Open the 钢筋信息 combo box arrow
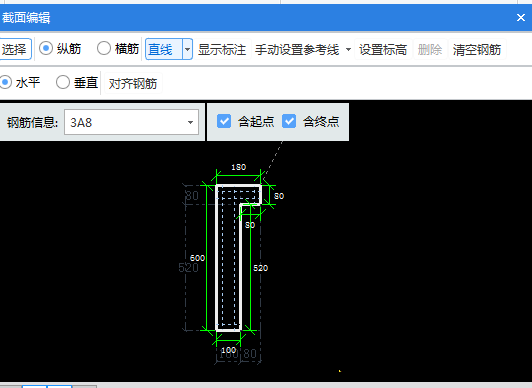This screenshot has width=532, height=388. point(191,122)
